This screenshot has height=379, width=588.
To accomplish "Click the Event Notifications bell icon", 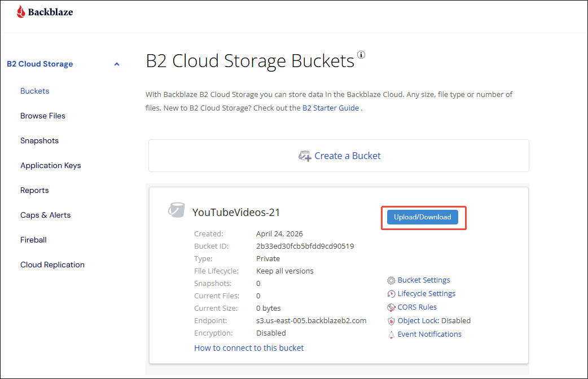I will 391,334.
